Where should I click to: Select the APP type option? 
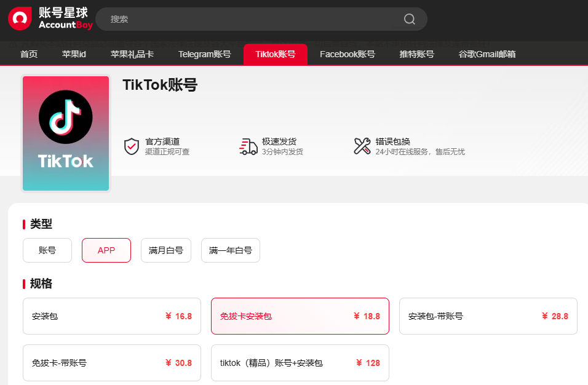[x=106, y=250]
